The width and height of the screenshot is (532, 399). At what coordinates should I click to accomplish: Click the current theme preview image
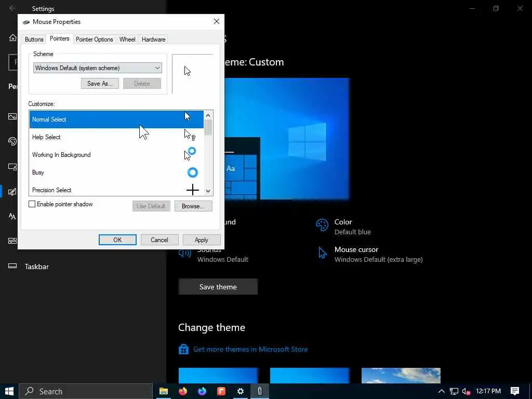tap(287, 139)
